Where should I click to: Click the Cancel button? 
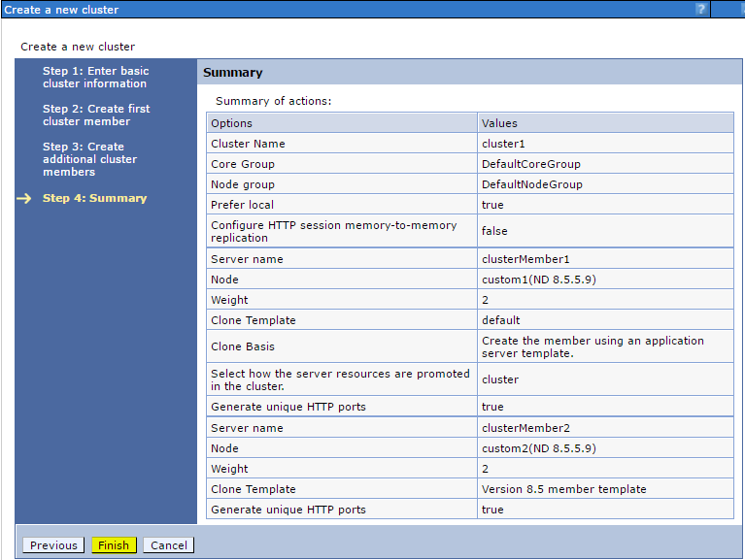(x=168, y=545)
